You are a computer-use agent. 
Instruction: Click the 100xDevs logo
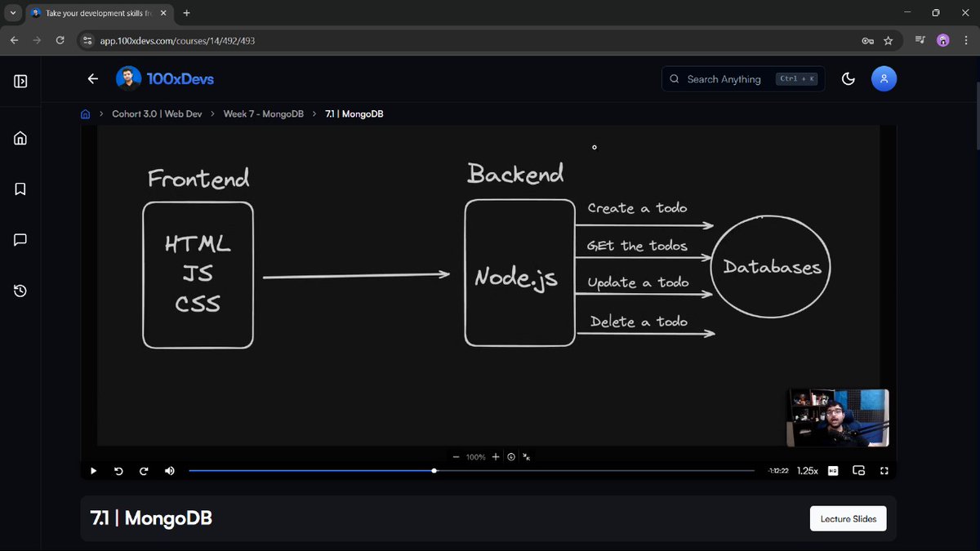(165, 78)
